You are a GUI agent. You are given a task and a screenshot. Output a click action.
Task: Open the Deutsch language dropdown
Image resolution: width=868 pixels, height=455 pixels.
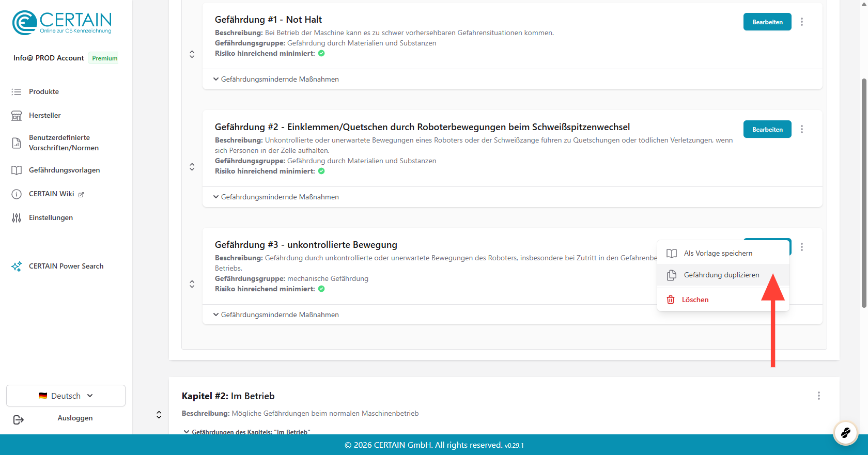66,396
